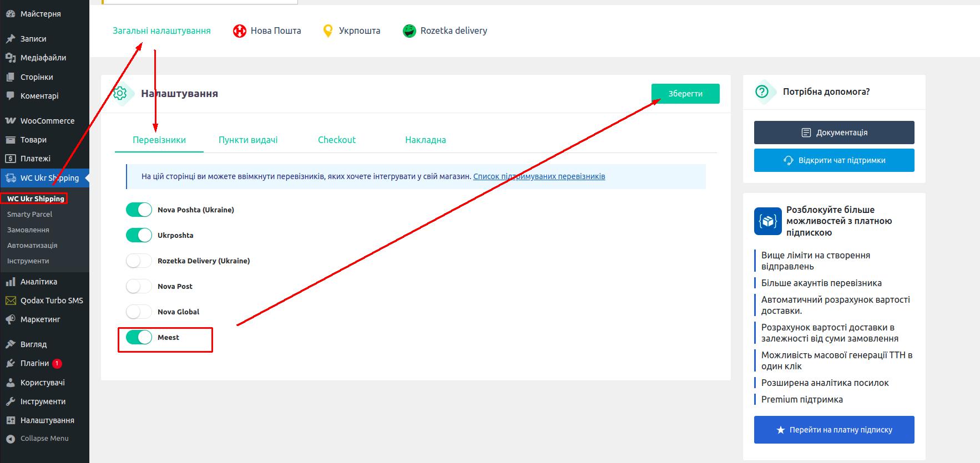The width and height of the screenshot is (980, 463).
Task: Click the Plugins plug icon in sidebar
Action: point(10,364)
